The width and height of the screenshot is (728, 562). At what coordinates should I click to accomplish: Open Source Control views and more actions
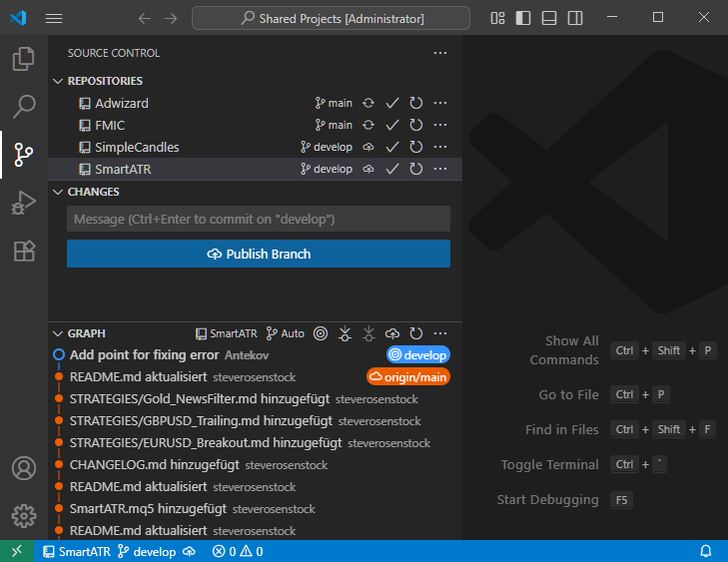coord(440,53)
